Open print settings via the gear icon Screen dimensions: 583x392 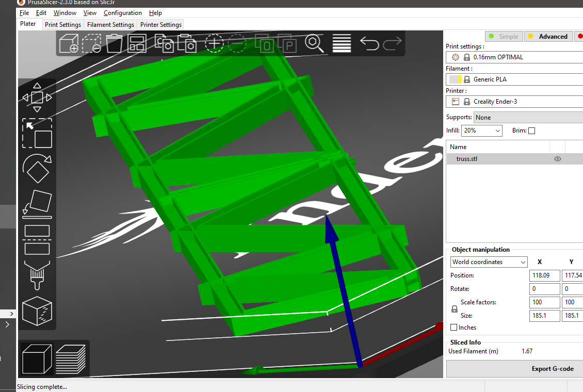click(x=456, y=57)
